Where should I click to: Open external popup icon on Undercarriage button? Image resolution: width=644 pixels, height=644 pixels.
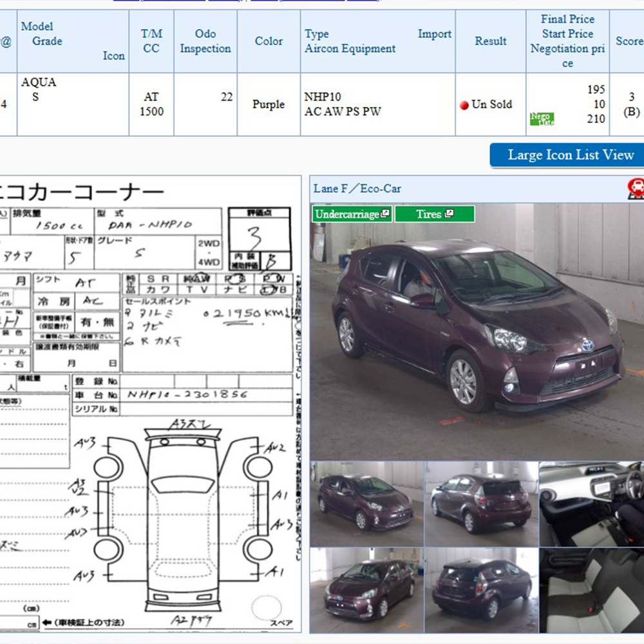pyautogui.click(x=385, y=214)
